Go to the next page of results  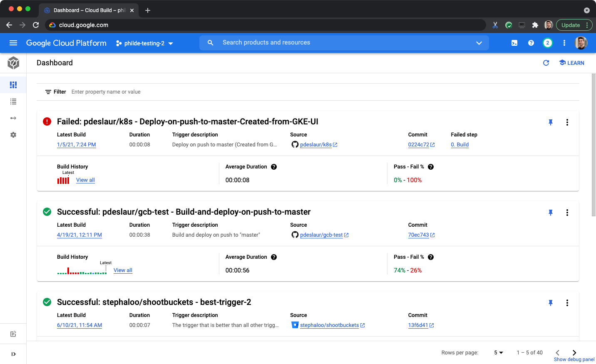point(574,353)
